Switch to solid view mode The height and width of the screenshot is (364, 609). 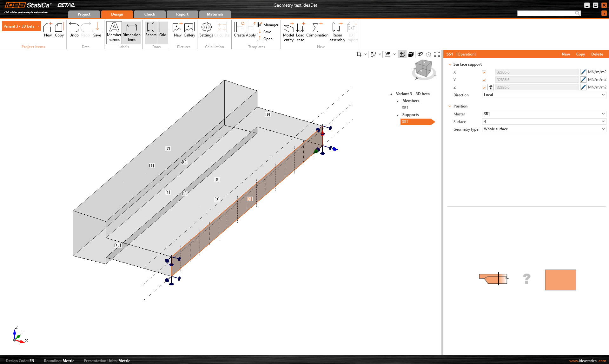[411, 54]
